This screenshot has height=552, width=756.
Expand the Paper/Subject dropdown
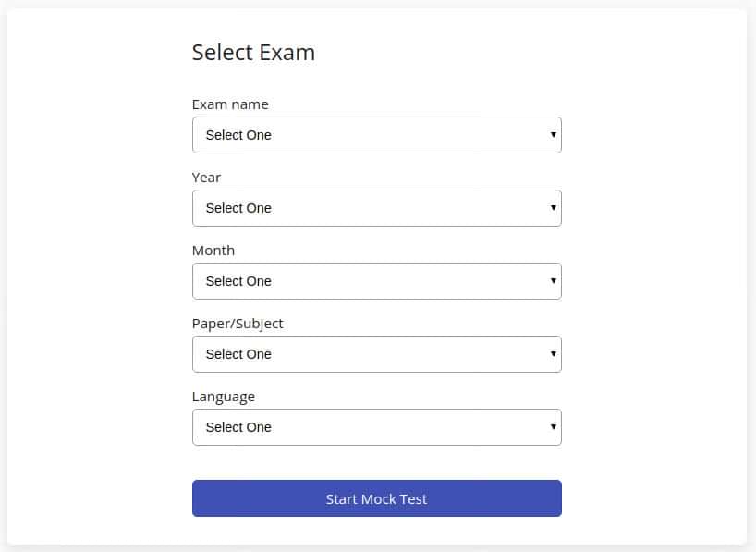376,354
